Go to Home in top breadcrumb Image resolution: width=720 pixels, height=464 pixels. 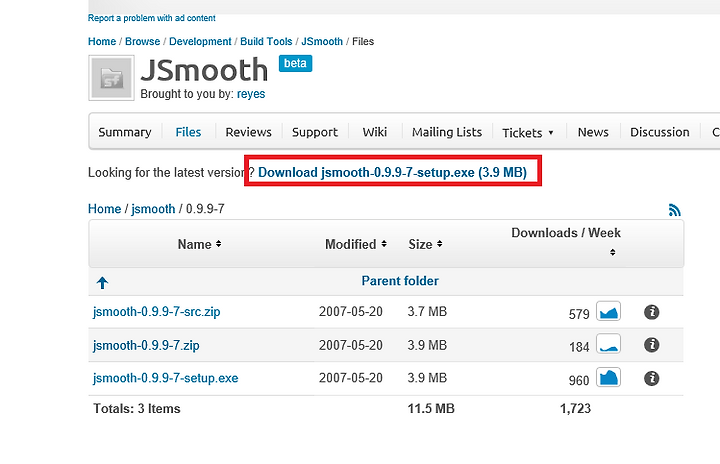pos(102,41)
